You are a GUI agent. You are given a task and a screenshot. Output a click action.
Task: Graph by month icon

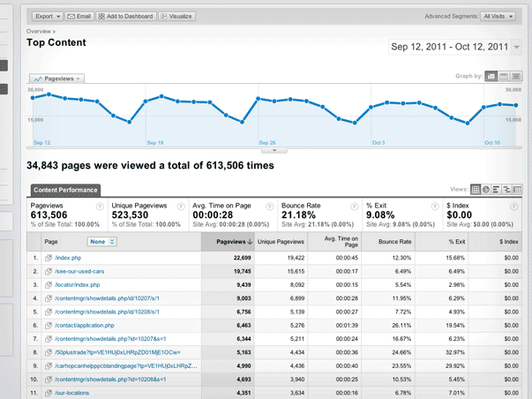point(516,76)
